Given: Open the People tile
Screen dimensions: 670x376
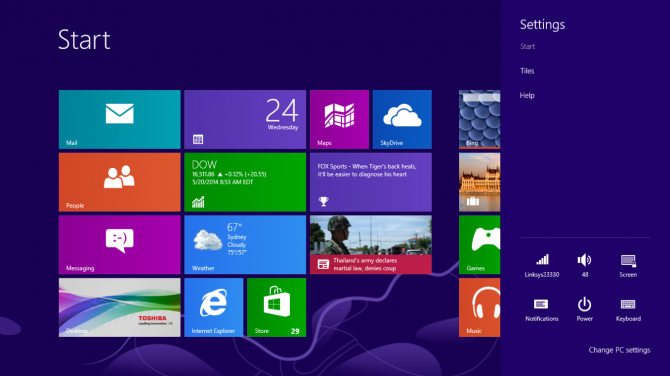Looking at the screenshot, I should 120,182.
